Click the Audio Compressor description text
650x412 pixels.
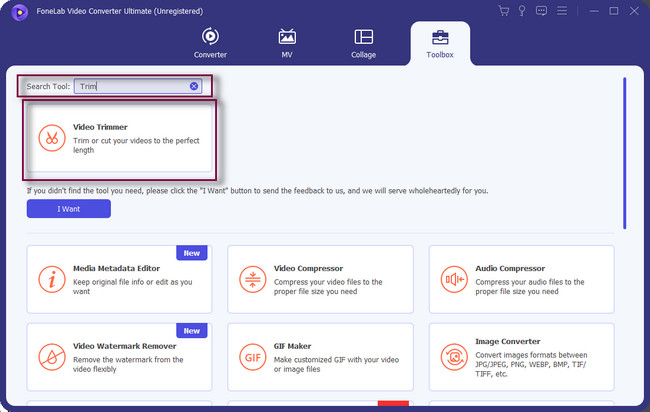pyautogui.click(x=530, y=286)
